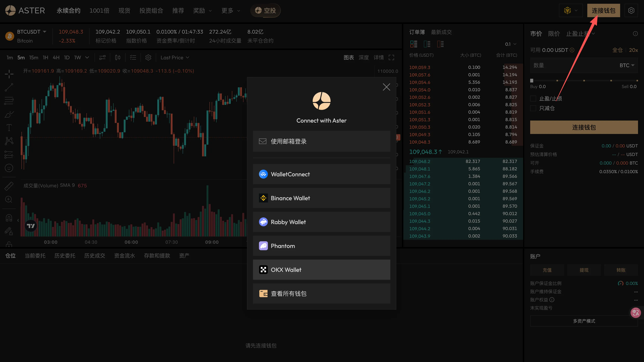The width and height of the screenshot is (644, 362).
Task: Select the ruler measure tool
Action: 9,186
